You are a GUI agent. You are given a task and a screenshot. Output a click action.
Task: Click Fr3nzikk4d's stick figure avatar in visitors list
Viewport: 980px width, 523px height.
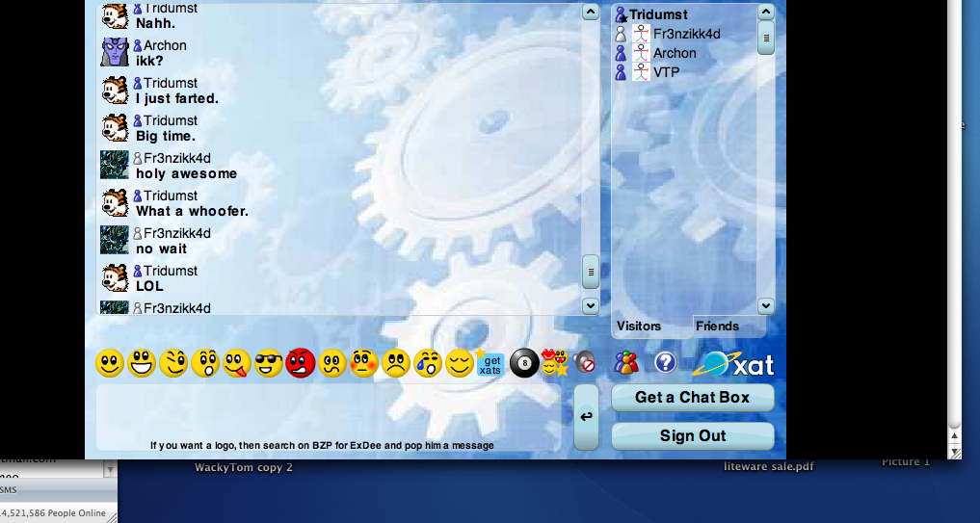pos(641,34)
